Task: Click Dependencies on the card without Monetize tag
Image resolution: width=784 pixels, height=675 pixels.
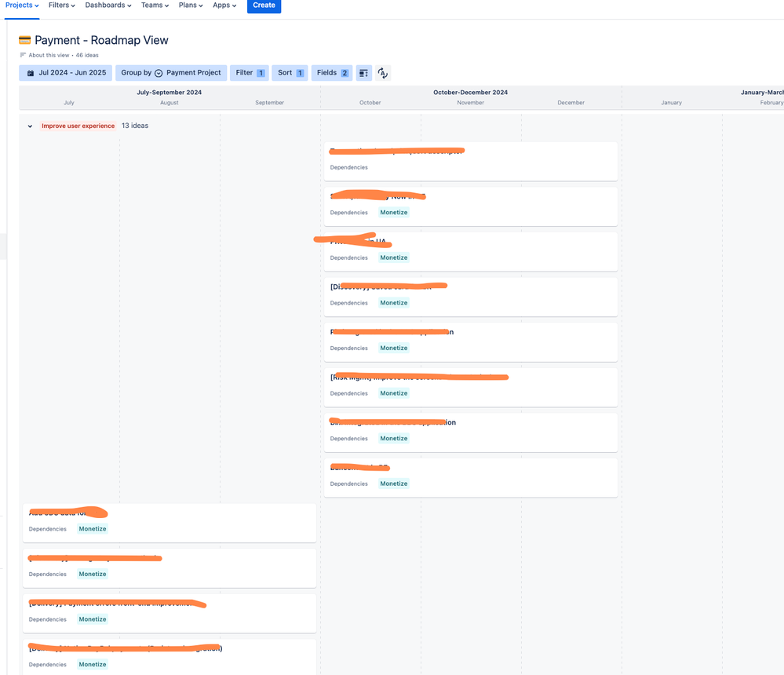Action: [349, 167]
